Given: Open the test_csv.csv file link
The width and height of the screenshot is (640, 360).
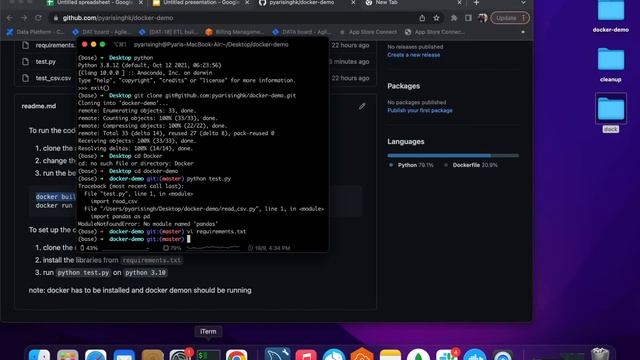Looking at the screenshot, I should [x=53, y=78].
